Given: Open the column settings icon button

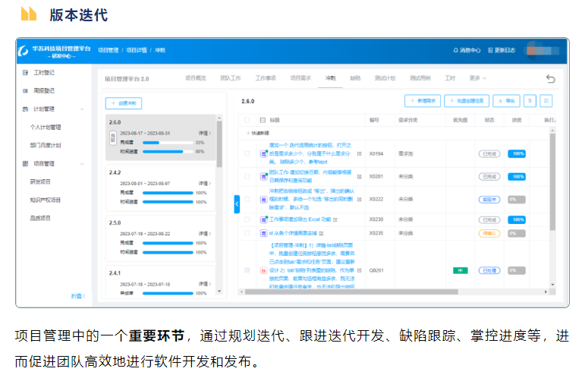Looking at the screenshot, I should coord(546,100).
